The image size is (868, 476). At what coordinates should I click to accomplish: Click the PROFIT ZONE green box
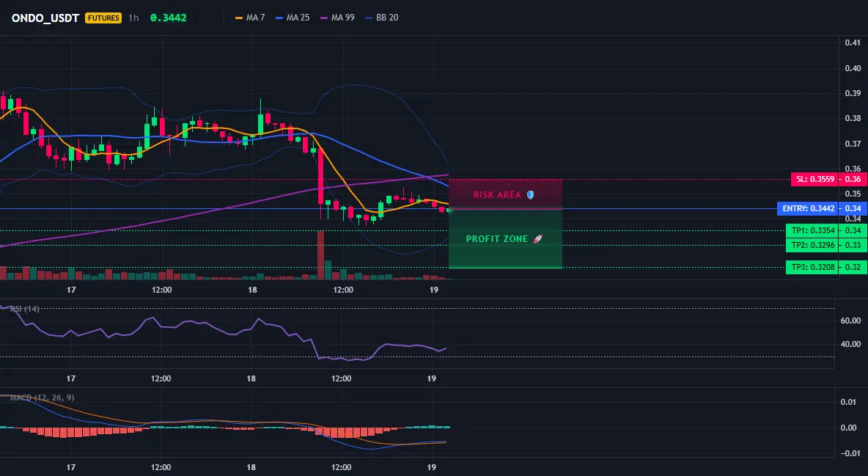505,239
